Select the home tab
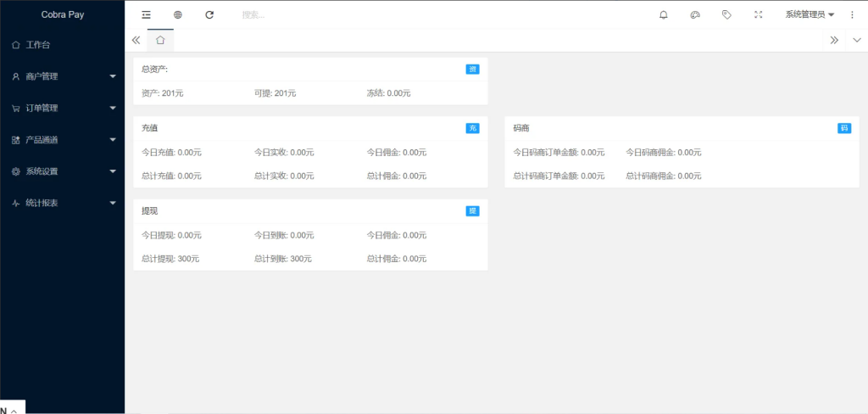868x414 pixels. (160, 40)
